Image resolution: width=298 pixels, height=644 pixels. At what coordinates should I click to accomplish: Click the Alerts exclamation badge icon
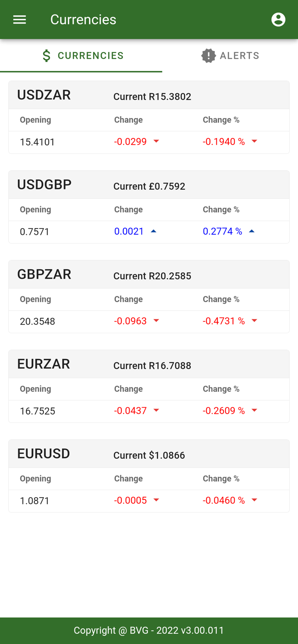click(x=209, y=56)
